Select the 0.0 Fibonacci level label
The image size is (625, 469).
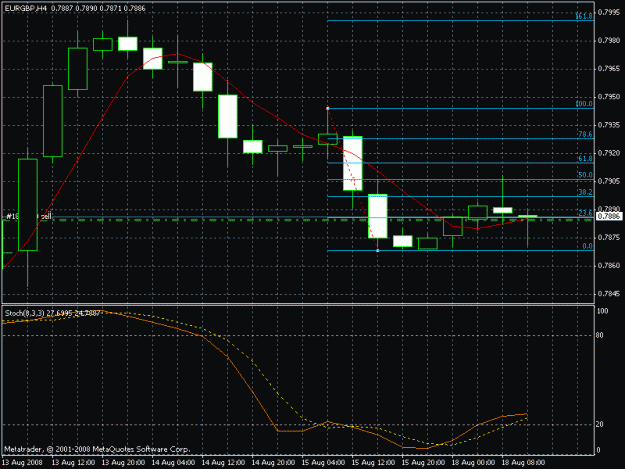(x=588, y=246)
